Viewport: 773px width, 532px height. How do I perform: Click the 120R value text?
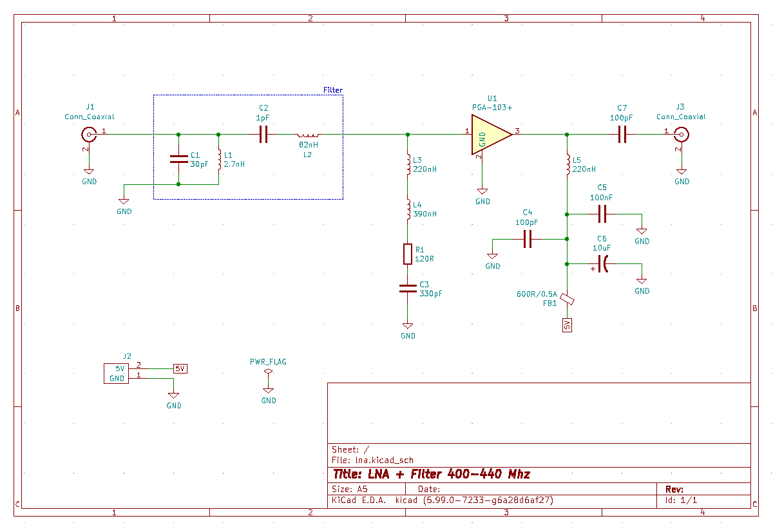[x=425, y=258]
